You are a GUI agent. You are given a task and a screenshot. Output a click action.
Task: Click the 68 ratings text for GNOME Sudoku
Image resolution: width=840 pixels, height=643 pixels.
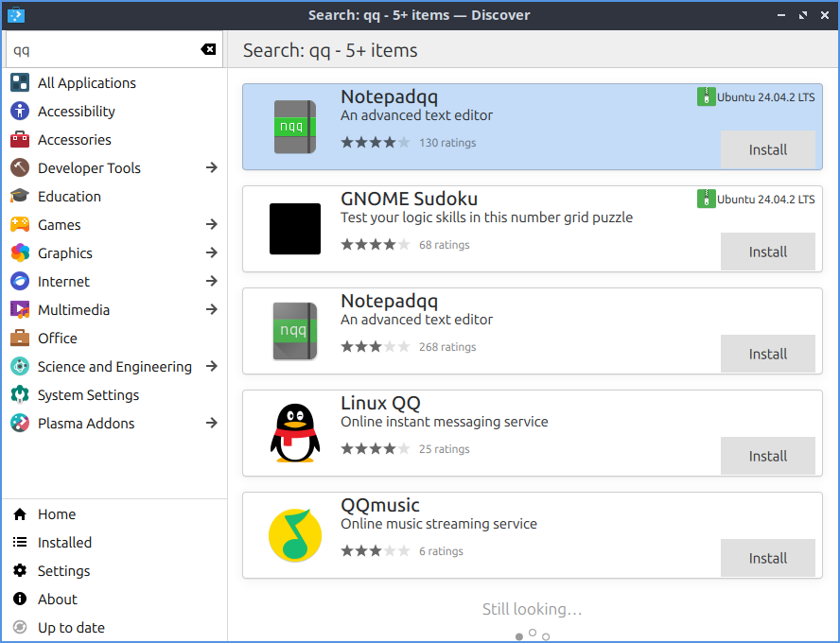(444, 245)
